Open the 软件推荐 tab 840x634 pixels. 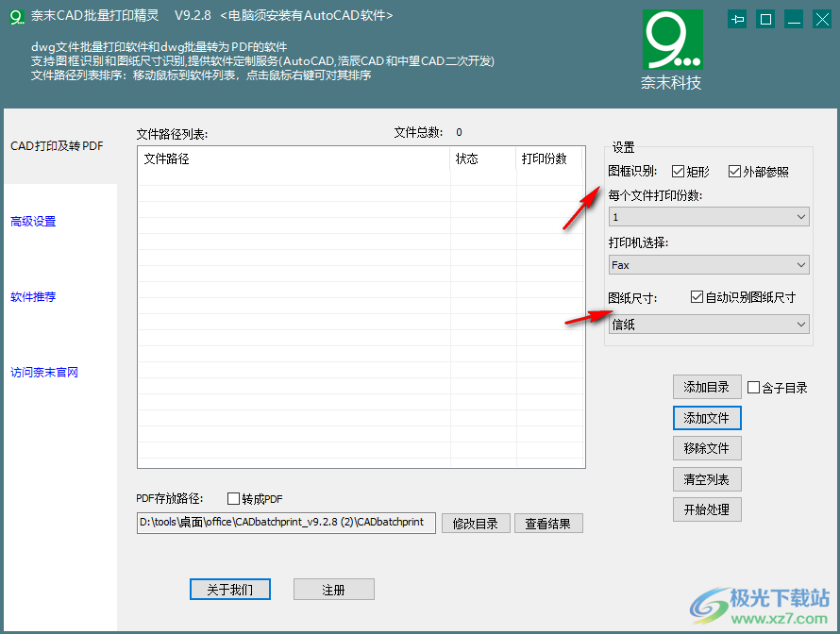tap(33, 296)
